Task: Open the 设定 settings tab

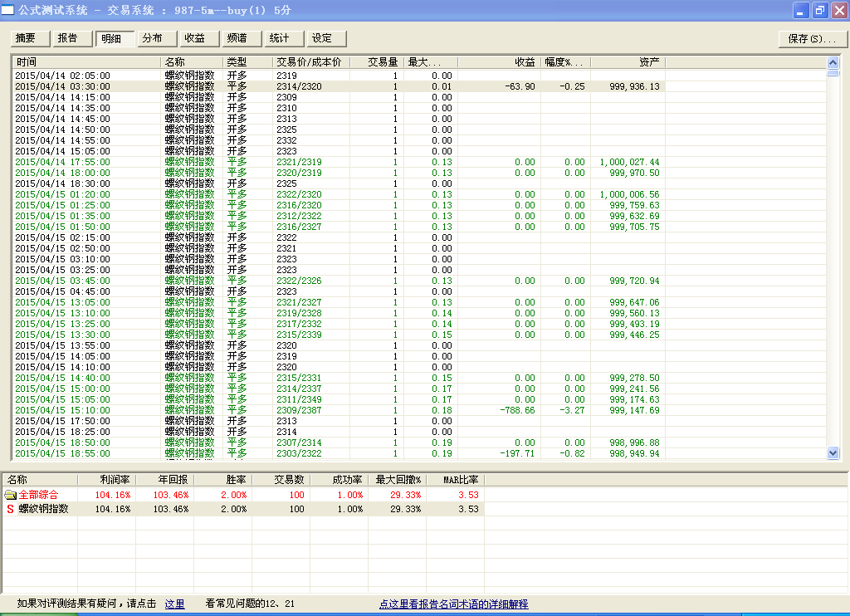Action: point(327,38)
